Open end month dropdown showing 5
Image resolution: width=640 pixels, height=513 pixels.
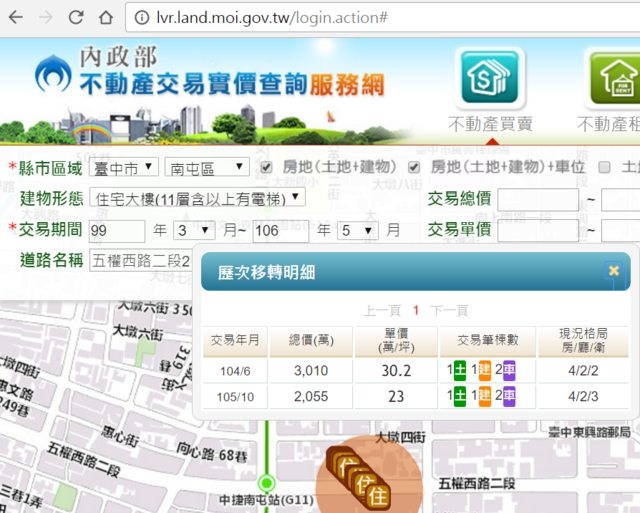click(x=358, y=231)
